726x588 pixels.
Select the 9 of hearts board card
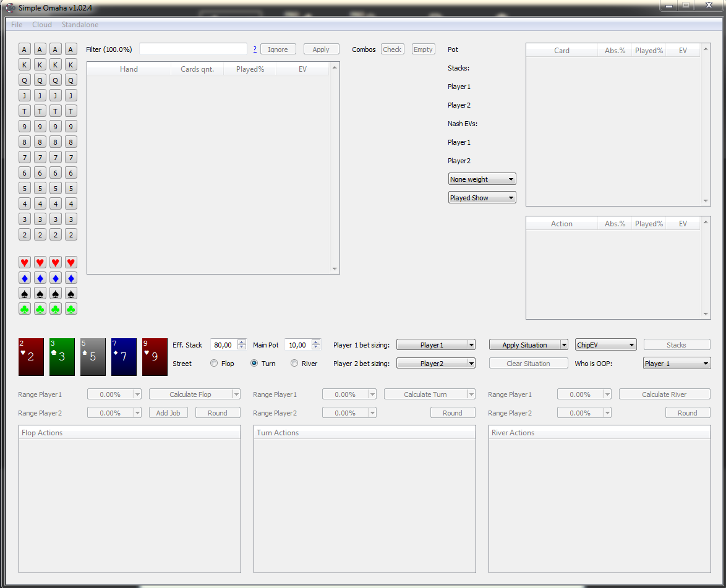point(155,357)
